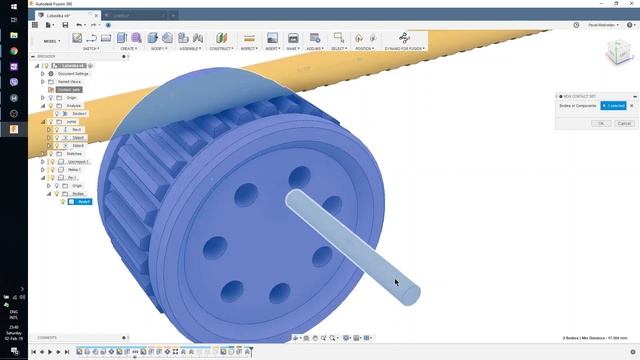The image size is (640, 360).
Task: Click Cancel in New Contact Set dialog
Action: (x=624, y=123)
